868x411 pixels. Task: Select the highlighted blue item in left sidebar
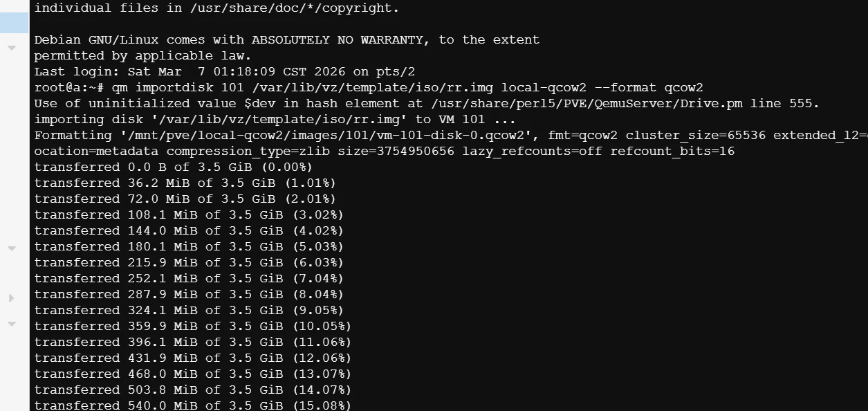(x=14, y=22)
